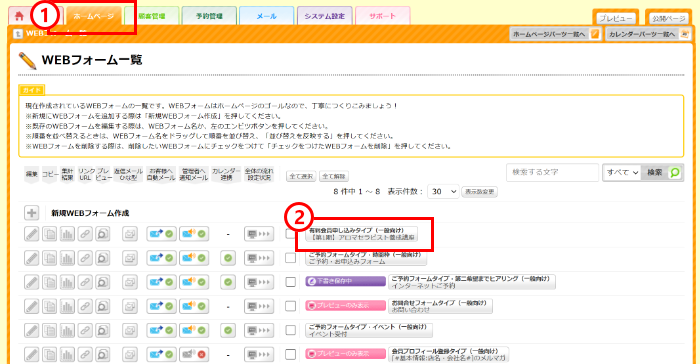The width and height of the screenshot is (700, 364).
Task: Click the pencil edit icon in the first form row
Action: coord(32,234)
